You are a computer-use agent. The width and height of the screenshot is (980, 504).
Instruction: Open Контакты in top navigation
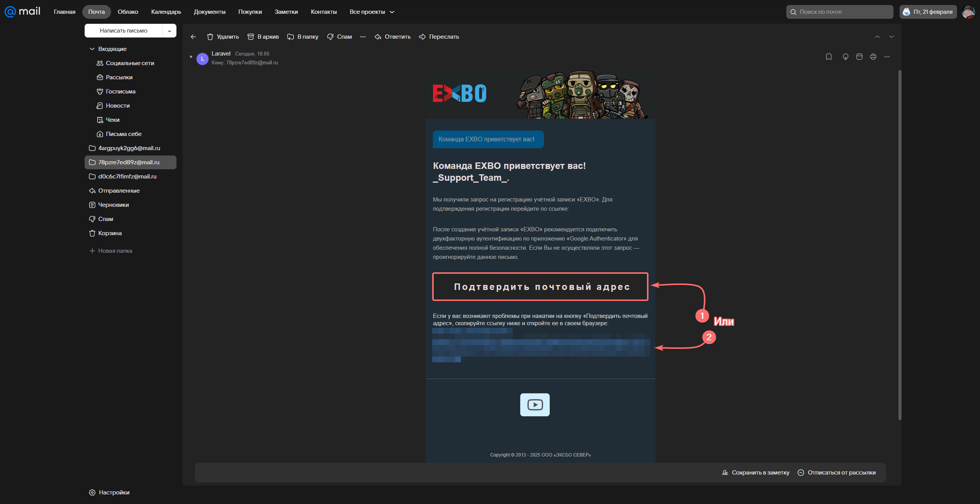click(324, 12)
